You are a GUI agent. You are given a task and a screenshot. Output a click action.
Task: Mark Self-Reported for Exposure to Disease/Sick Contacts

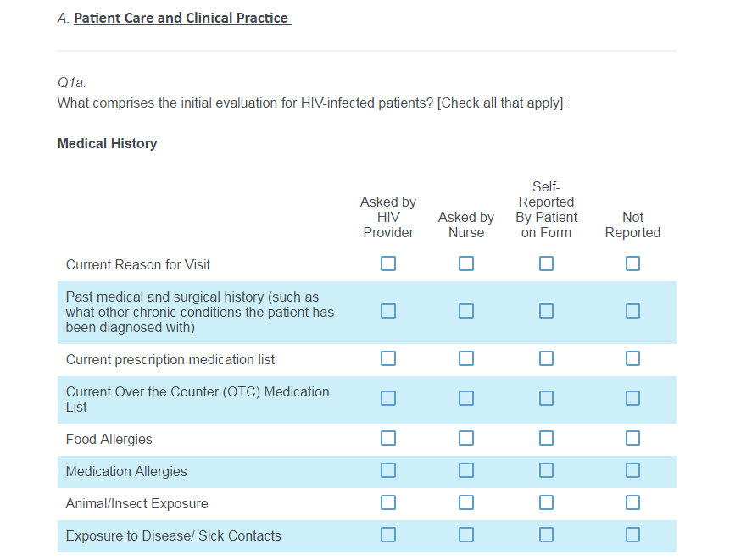point(546,535)
